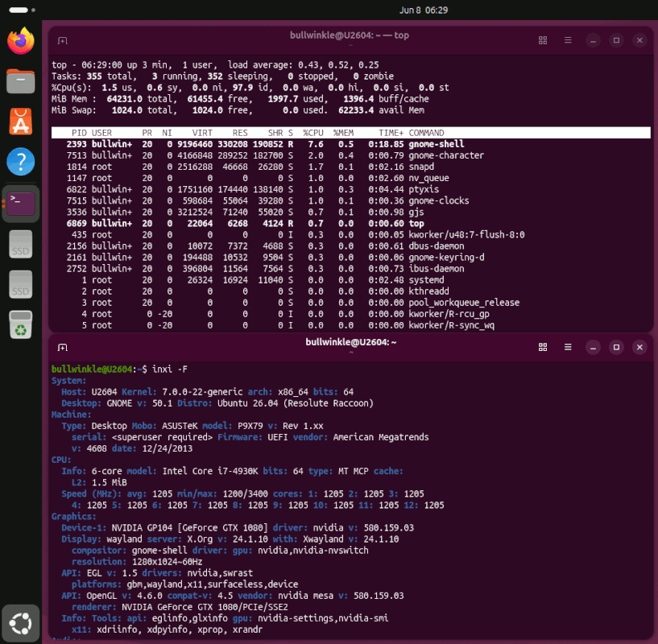Click the 'pool_workqueue_release' row
Screen dimensions: 658x644
coord(351,303)
